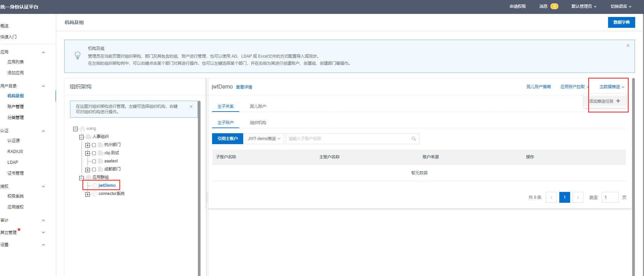Click the connector系统 cube icon
The height and width of the screenshot is (276, 644).
point(95,194)
